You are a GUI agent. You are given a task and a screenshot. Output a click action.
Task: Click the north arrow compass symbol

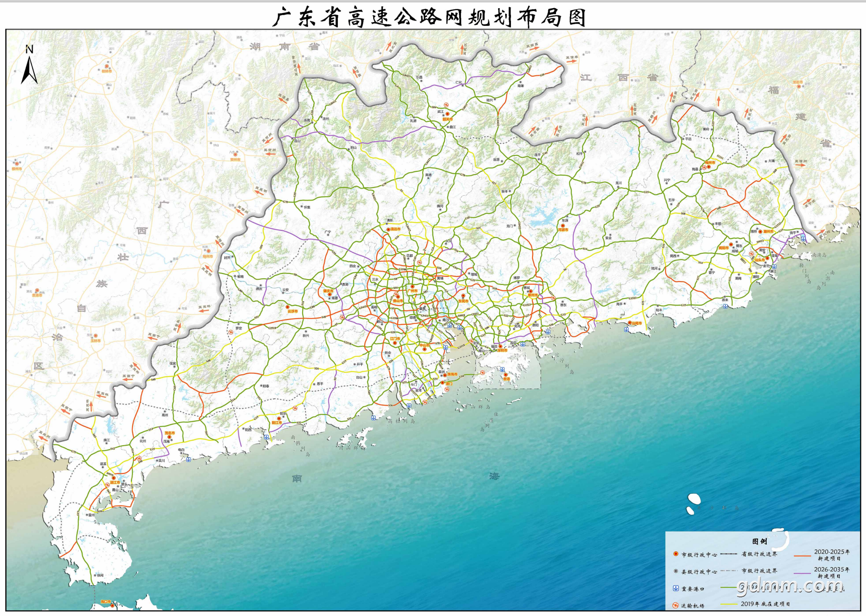[x=29, y=65]
